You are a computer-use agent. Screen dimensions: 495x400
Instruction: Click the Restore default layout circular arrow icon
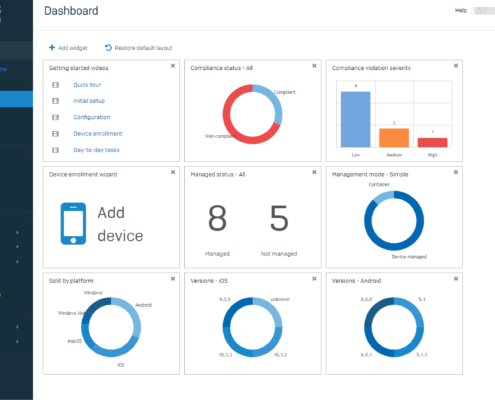[108, 48]
